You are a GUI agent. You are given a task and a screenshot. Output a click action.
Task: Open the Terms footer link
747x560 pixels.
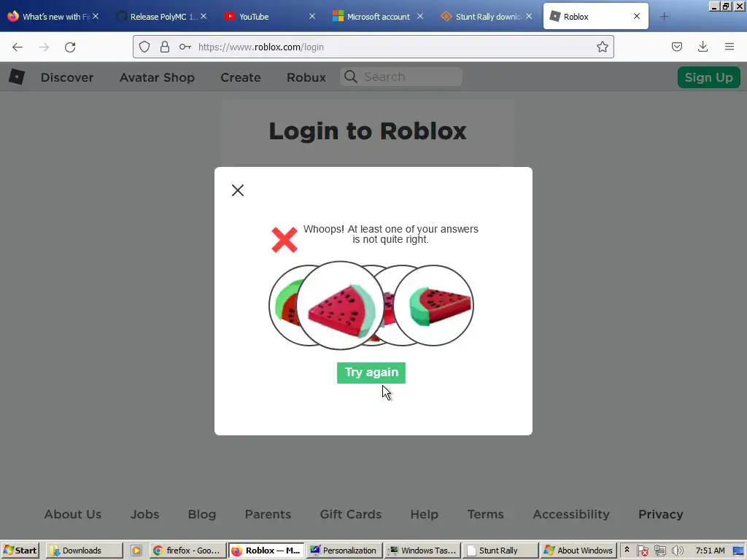point(485,514)
